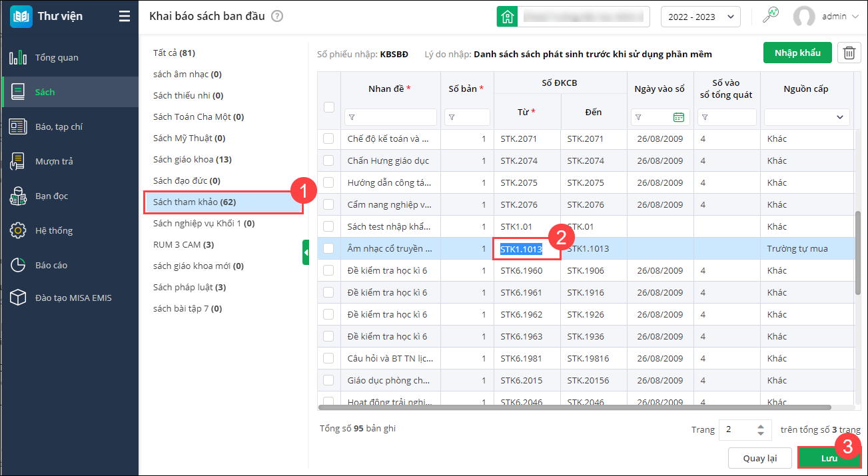
Task: Open Báo, tạp chí sidebar icon
Action: (x=18, y=126)
